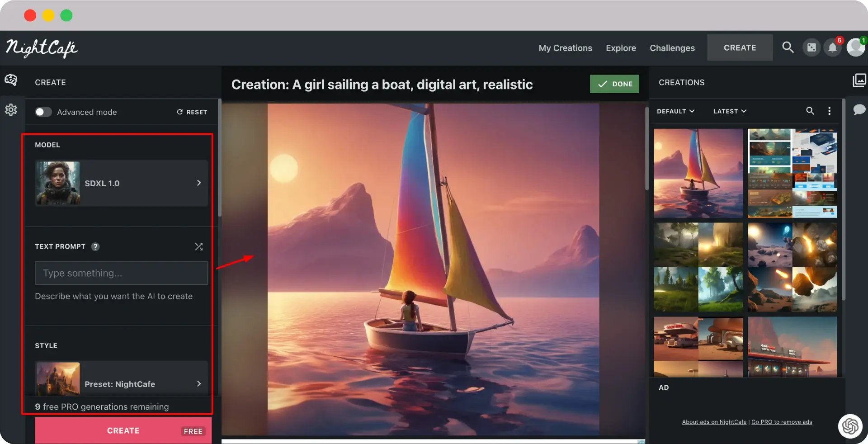Open the Explore page
This screenshot has width=868, height=444.
click(621, 48)
